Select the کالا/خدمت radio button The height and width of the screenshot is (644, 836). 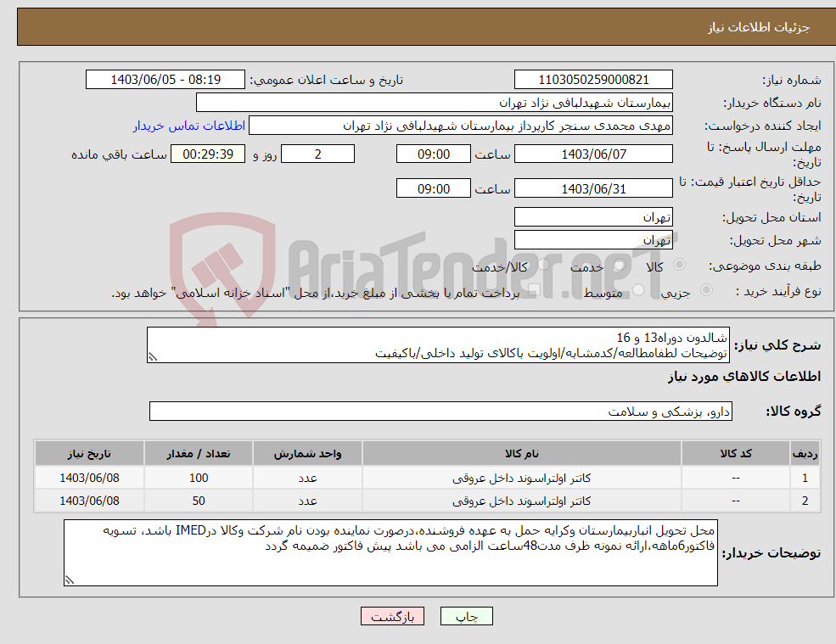coord(543,265)
